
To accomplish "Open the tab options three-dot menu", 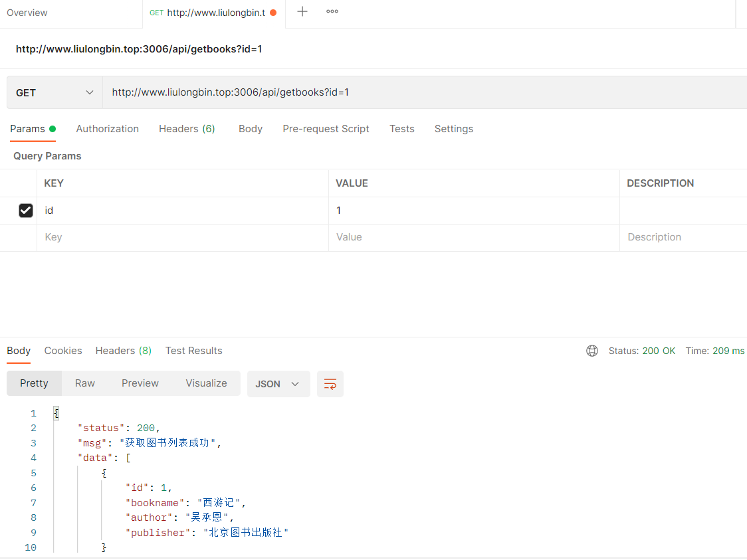I will click(x=332, y=11).
